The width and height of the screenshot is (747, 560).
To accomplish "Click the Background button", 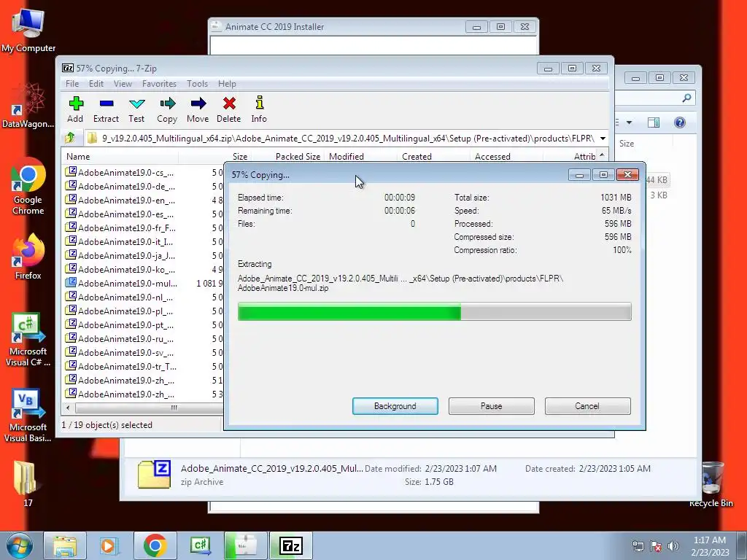I will (395, 406).
